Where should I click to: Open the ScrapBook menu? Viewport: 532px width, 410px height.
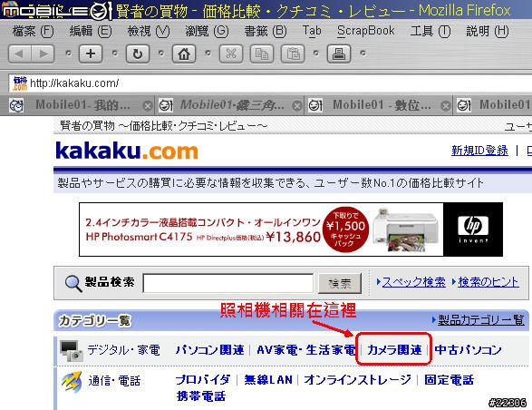click(366, 31)
